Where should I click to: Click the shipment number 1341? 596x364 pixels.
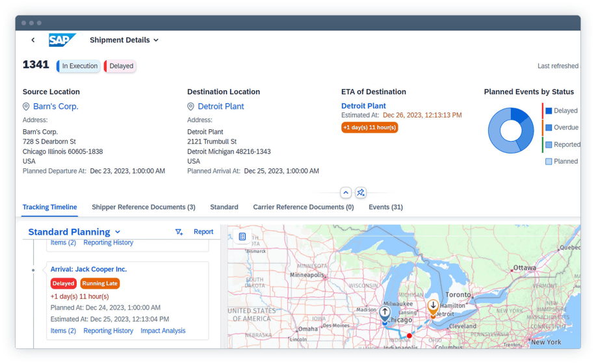pyautogui.click(x=36, y=64)
